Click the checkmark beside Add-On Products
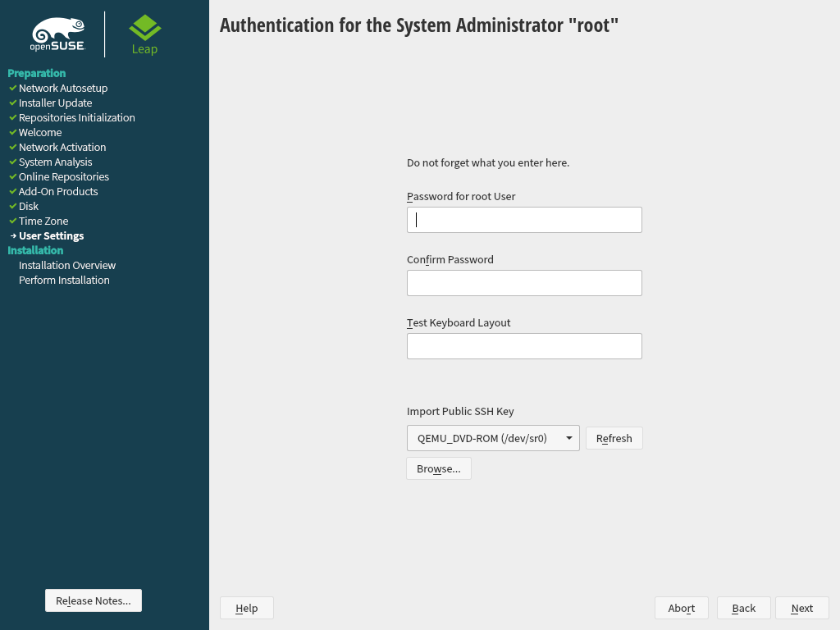The image size is (840, 630). click(13, 191)
